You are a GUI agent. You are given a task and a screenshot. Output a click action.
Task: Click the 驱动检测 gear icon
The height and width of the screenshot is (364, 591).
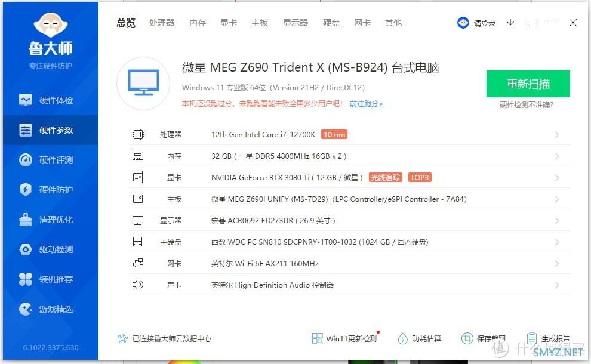point(26,249)
